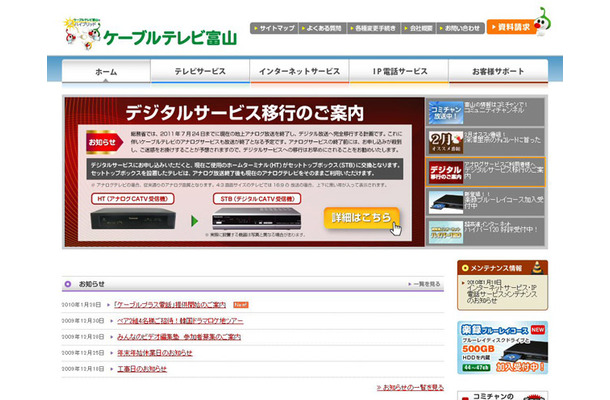Image resolution: width=610 pixels, height=400 pixels.
Task: Click the 詳細はこちら button
Action: [361, 218]
